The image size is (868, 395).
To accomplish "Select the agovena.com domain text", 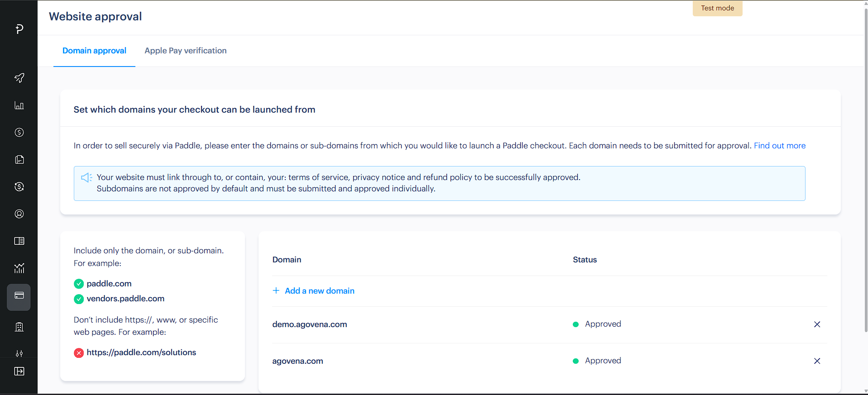I will (x=297, y=361).
